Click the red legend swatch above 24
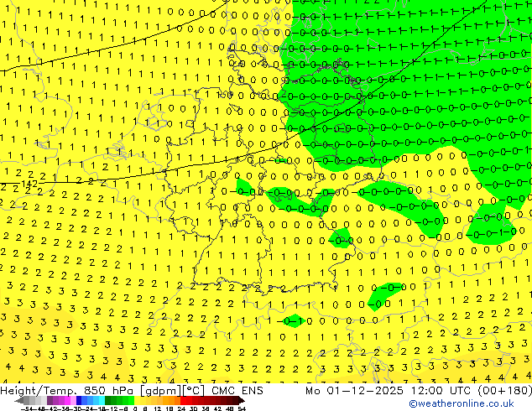 pos(183,401)
